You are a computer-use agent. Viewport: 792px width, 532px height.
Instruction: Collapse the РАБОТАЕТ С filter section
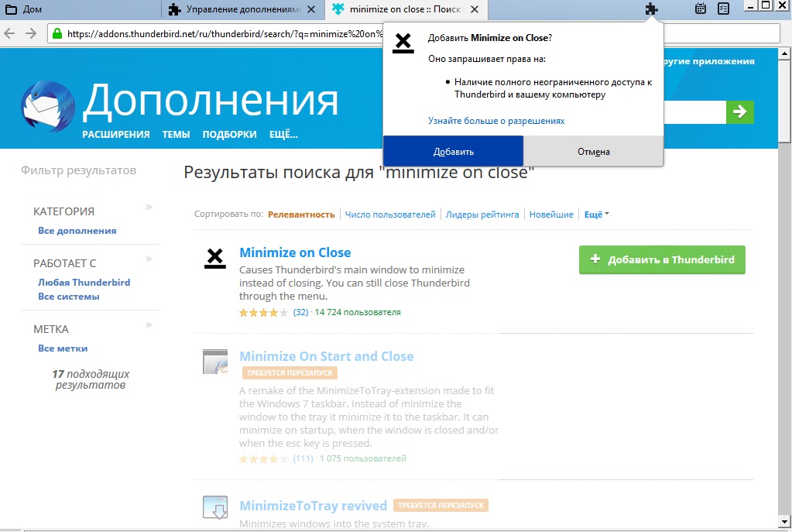[149, 259]
